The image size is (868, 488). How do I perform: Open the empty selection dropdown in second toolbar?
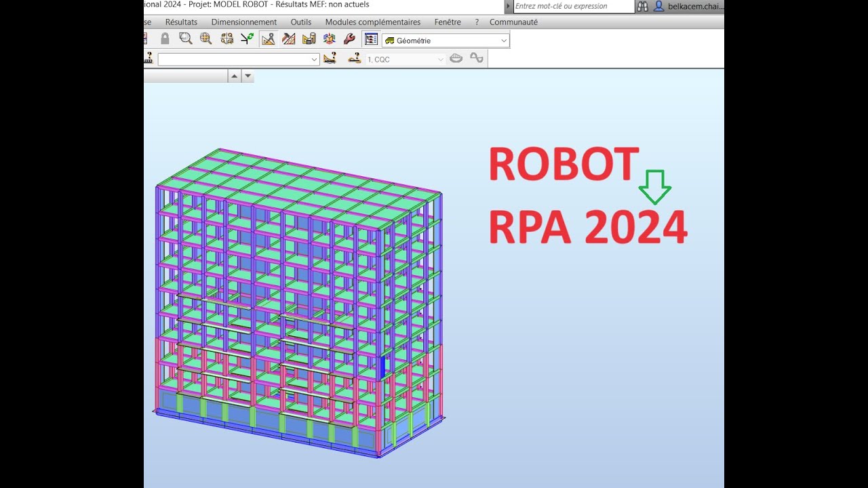click(x=239, y=60)
